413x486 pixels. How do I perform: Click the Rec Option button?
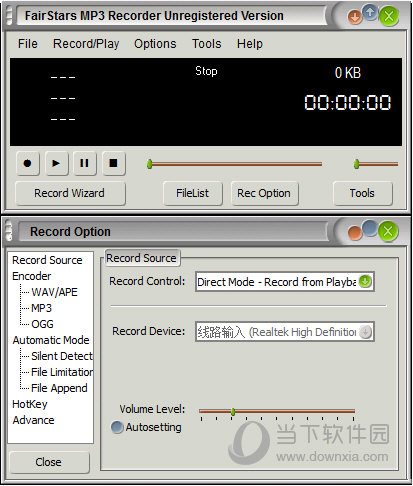coord(264,193)
